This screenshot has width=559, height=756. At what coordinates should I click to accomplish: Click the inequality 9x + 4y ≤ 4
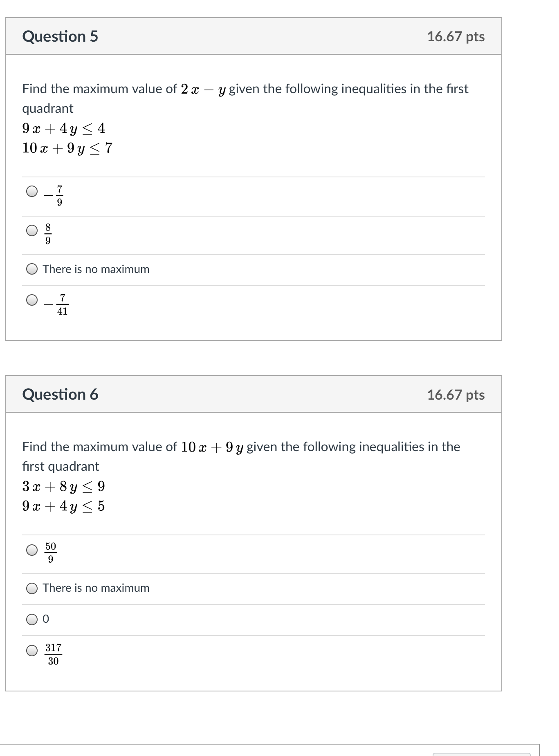63,129
